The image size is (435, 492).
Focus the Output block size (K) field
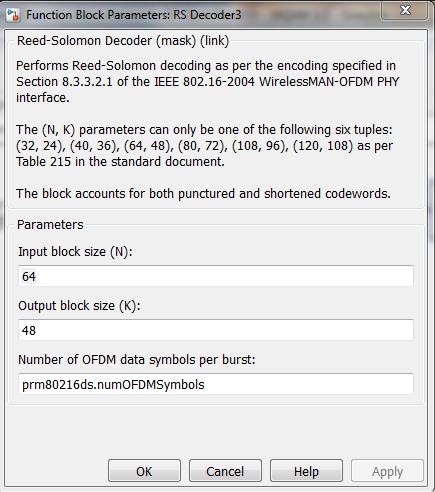click(x=216, y=330)
